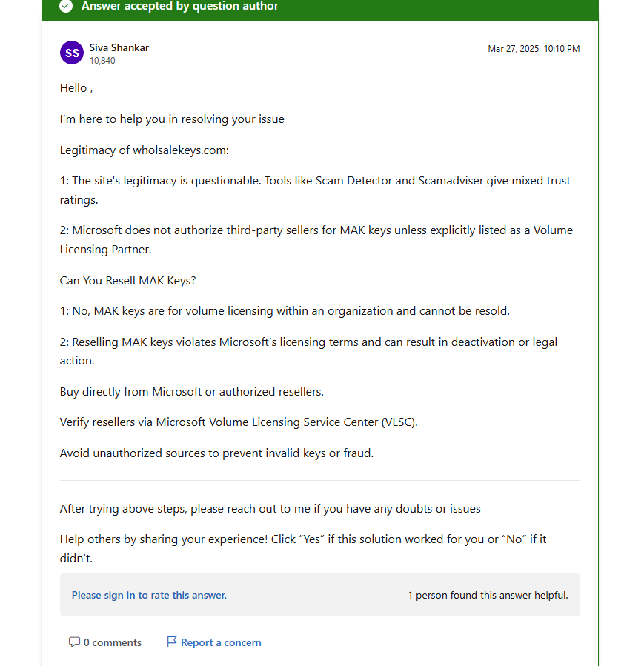This screenshot has width=644, height=666.
Task: Click the Hello greeting line
Action: point(76,88)
